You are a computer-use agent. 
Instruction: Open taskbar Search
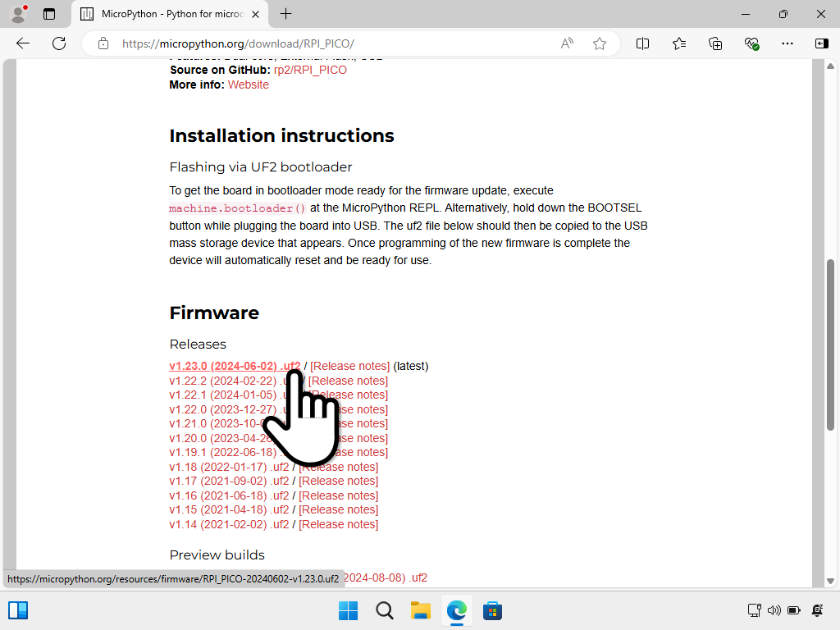point(384,610)
